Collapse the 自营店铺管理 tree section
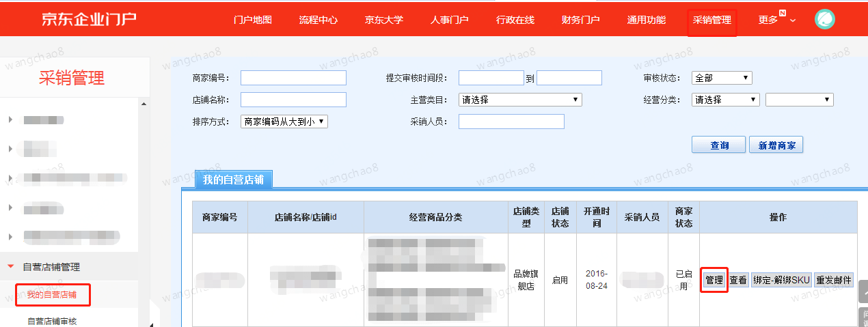This screenshot has height=327, width=868. pos(11,267)
